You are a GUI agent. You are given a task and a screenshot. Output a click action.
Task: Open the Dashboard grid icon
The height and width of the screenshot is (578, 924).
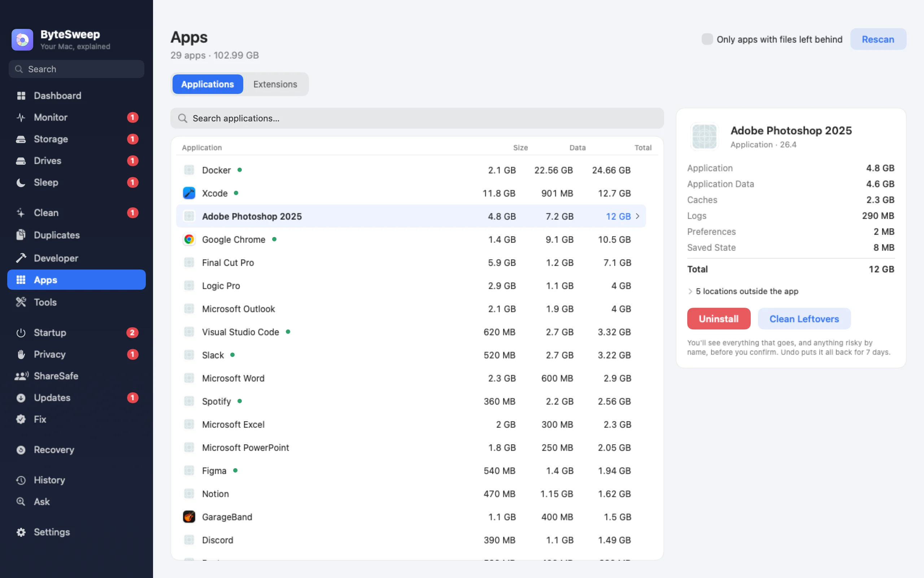click(x=21, y=96)
